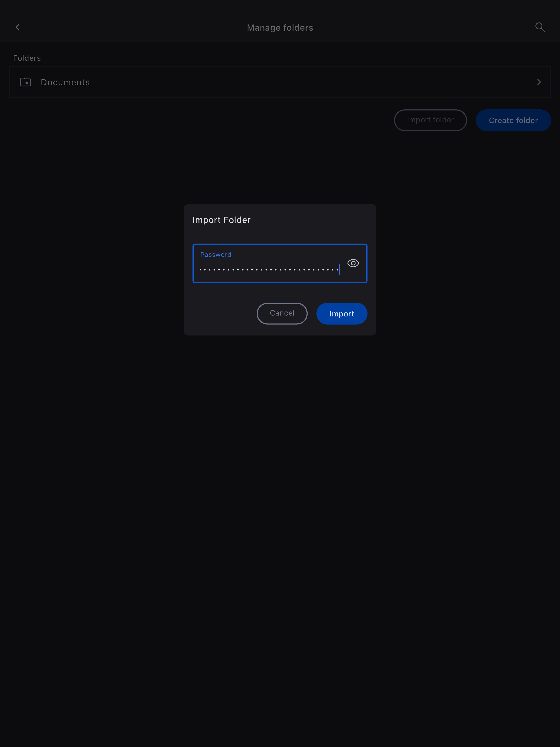Screen dimensions: 560x747
Task: Select the Password floating label
Action: (216, 255)
